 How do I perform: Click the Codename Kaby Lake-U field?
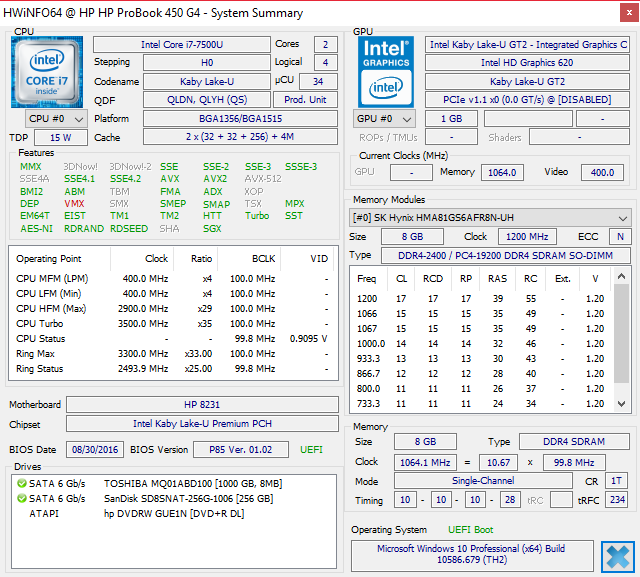tap(207, 82)
